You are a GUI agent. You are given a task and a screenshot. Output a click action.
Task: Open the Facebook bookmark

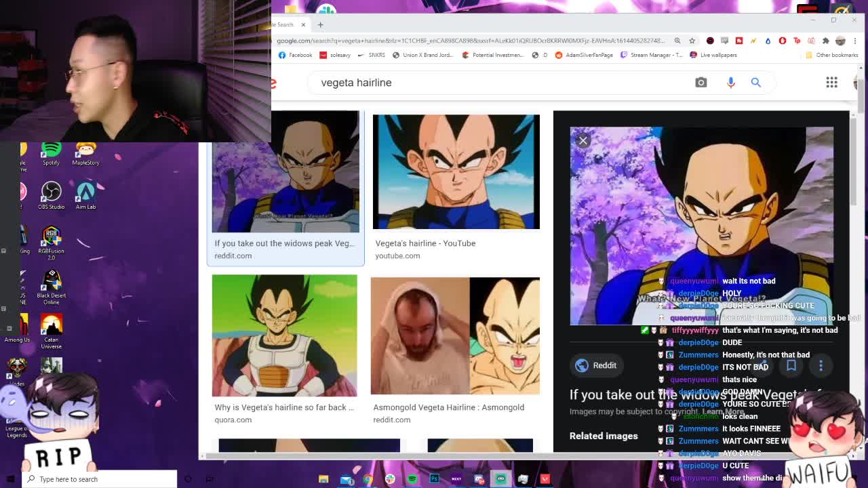(x=295, y=55)
